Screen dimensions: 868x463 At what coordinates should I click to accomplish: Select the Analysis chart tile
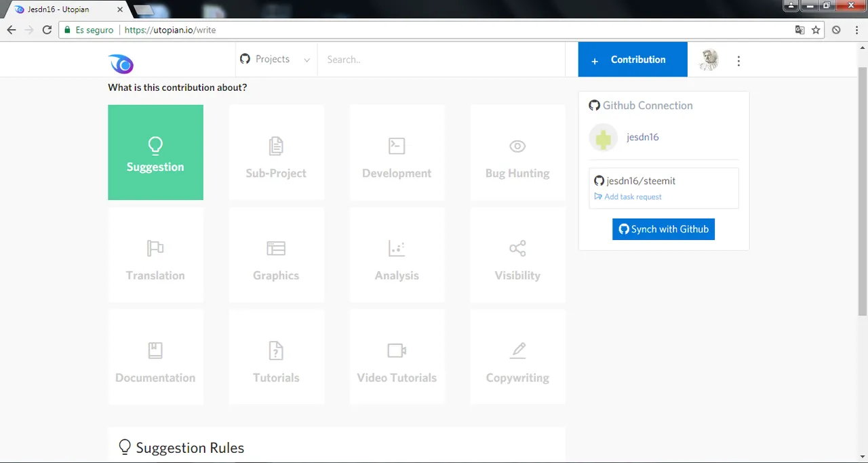tap(397, 255)
